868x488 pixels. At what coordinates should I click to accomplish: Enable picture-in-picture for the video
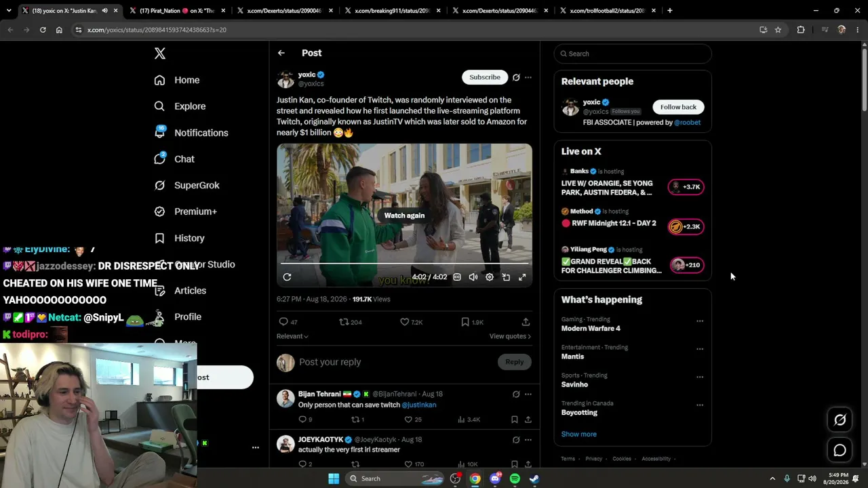click(x=506, y=277)
